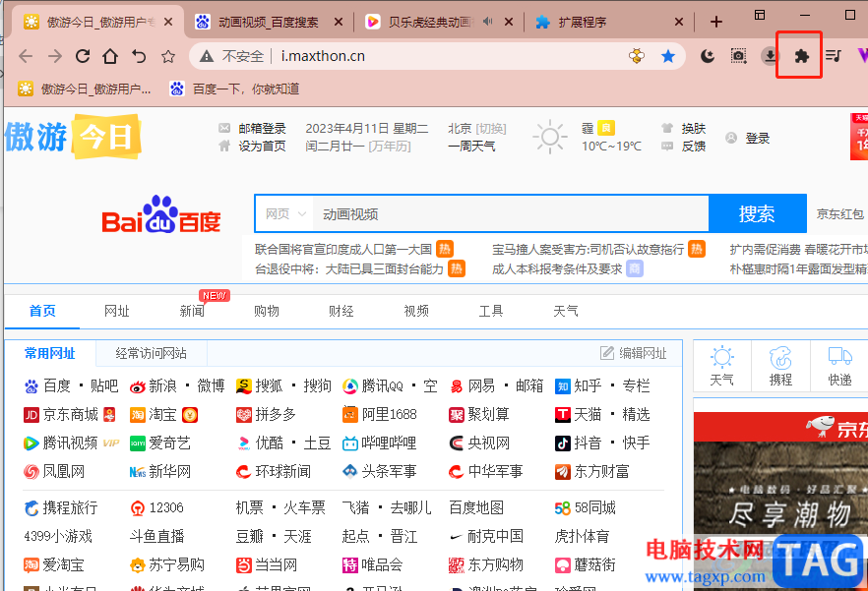Go forward with the forward arrow
The height and width of the screenshot is (591, 868).
point(54,56)
